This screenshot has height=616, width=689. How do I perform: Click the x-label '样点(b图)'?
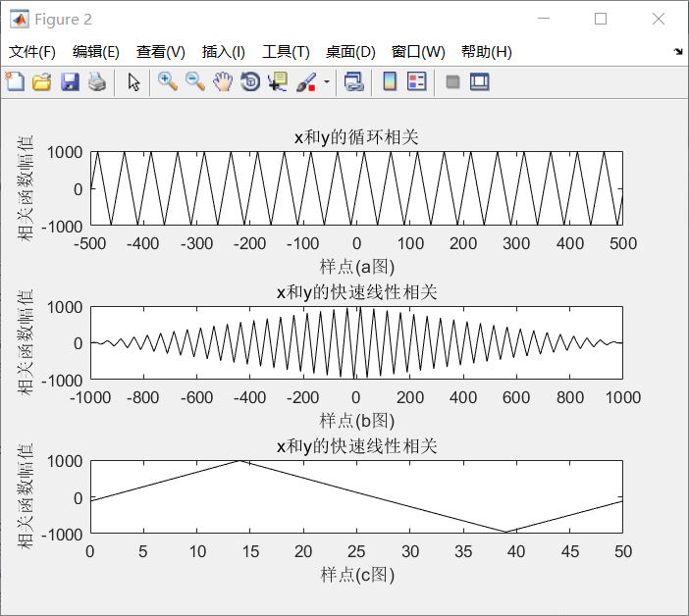pyautogui.click(x=357, y=421)
